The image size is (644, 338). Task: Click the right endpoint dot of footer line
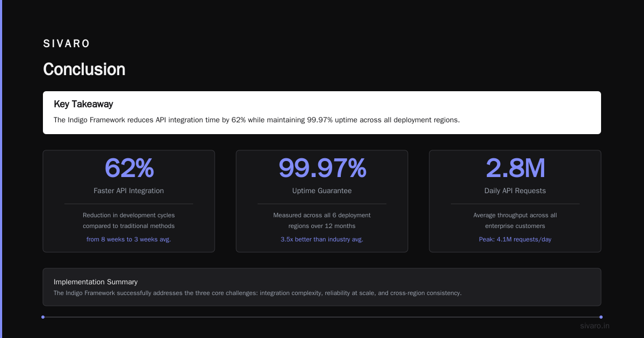tap(601, 317)
